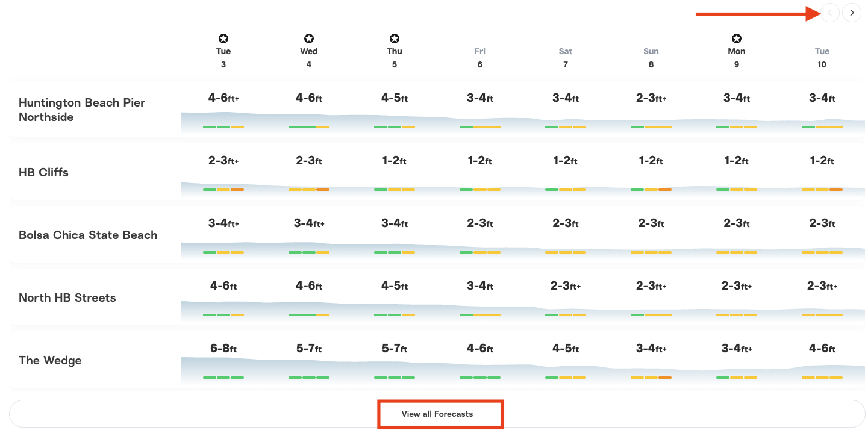Screen dimensions: 868x436
Task: Click the star icon above Wed 4
Action: [x=309, y=39]
